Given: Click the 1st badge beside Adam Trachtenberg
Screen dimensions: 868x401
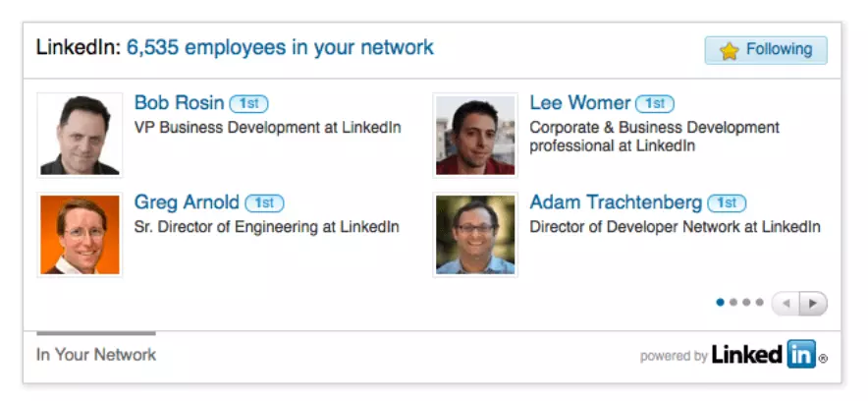Looking at the screenshot, I should [727, 203].
